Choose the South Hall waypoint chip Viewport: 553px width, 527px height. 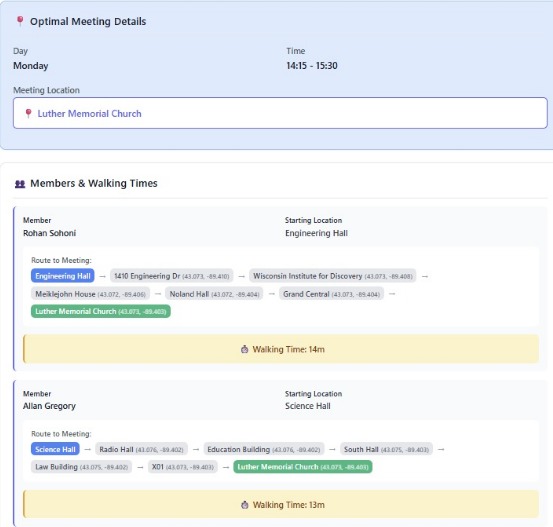386,449
